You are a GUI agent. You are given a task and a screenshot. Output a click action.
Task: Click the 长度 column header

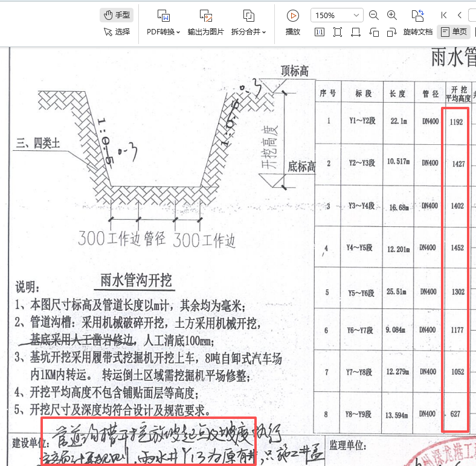pyautogui.click(x=397, y=93)
